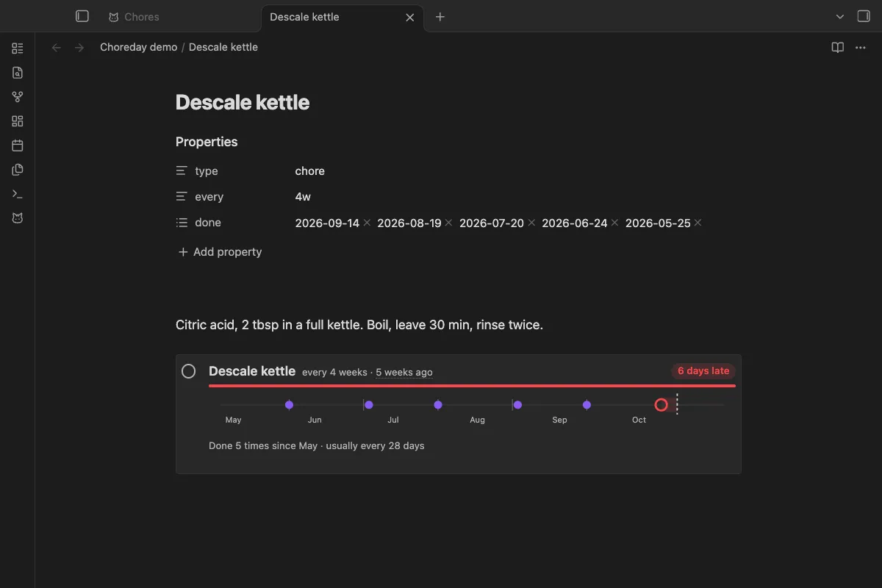Screen dimensions: 882x588
Task: Click the 2026-09-14 date value
Action: point(327,223)
